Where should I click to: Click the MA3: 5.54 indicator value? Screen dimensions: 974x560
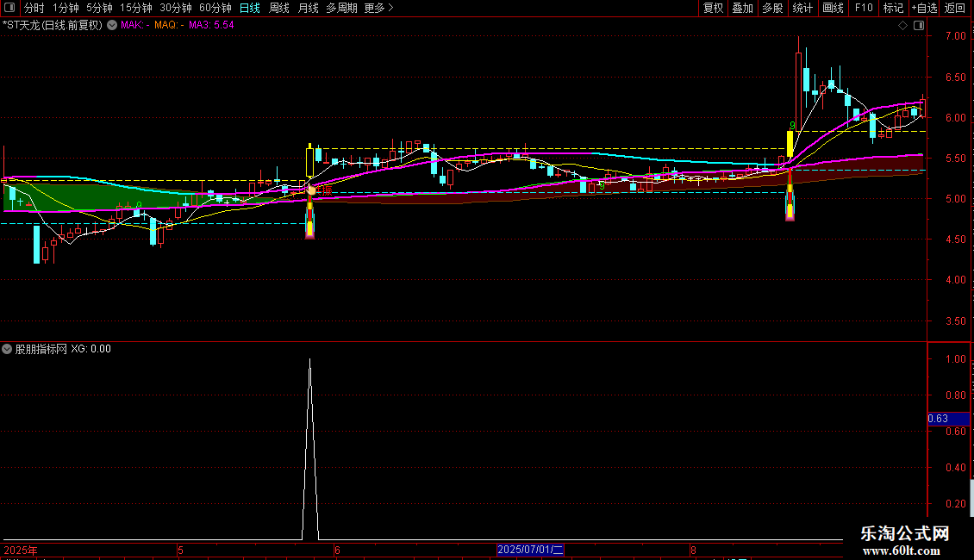pos(211,25)
